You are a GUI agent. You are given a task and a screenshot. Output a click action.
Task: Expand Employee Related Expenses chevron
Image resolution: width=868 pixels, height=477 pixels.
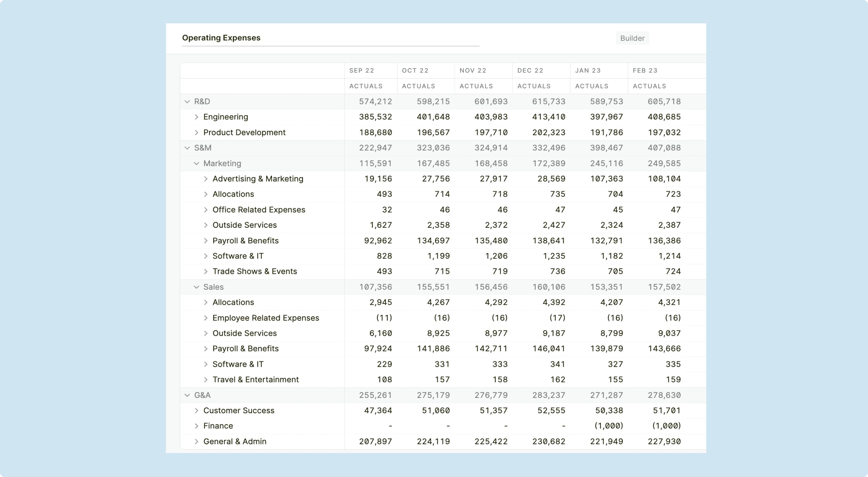click(205, 318)
